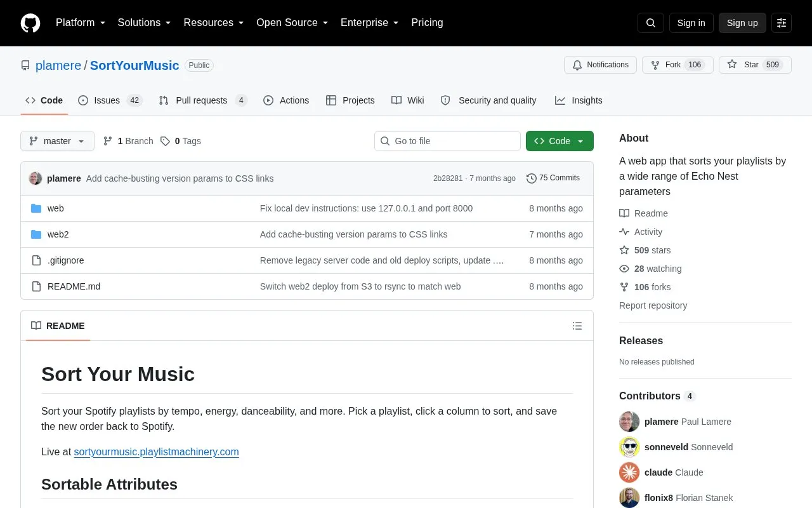The image size is (812, 508).
Task: Click the Report repository link
Action: [x=653, y=305]
